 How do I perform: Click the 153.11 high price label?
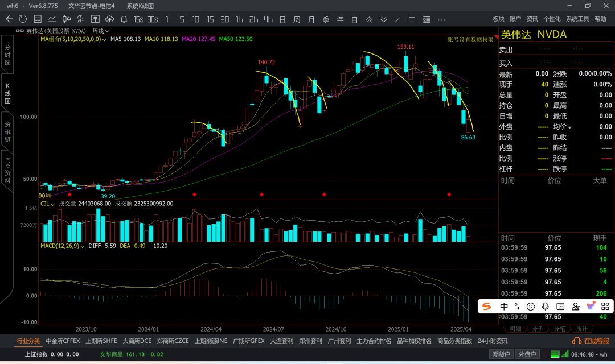pos(405,47)
